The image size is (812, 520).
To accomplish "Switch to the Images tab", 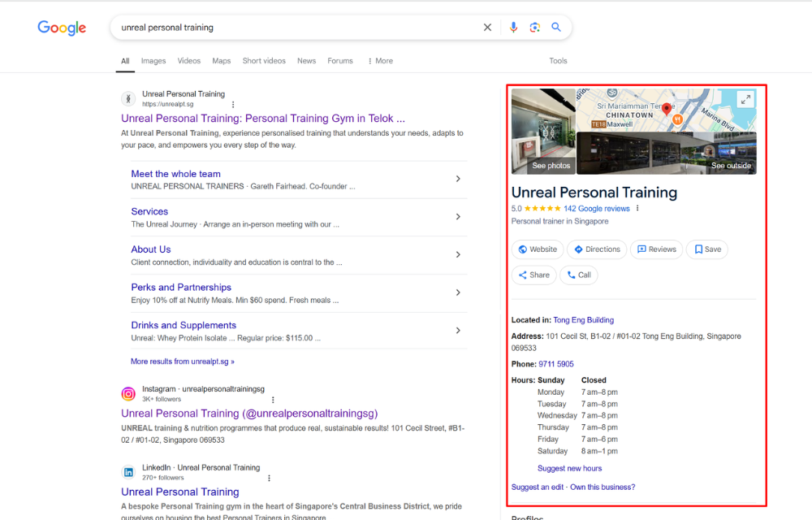I will (153, 60).
